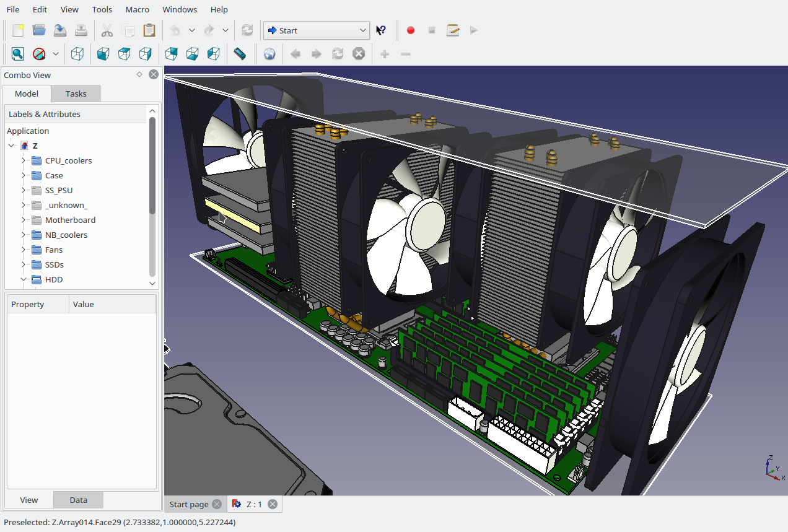The image size is (788, 532).
Task: Close the Start page tab
Action: 216,504
